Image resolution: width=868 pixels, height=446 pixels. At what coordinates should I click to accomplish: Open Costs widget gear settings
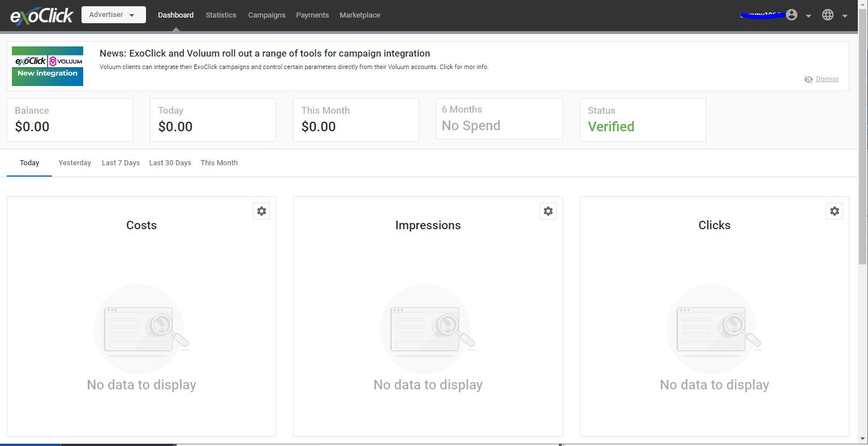(x=261, y=211)
